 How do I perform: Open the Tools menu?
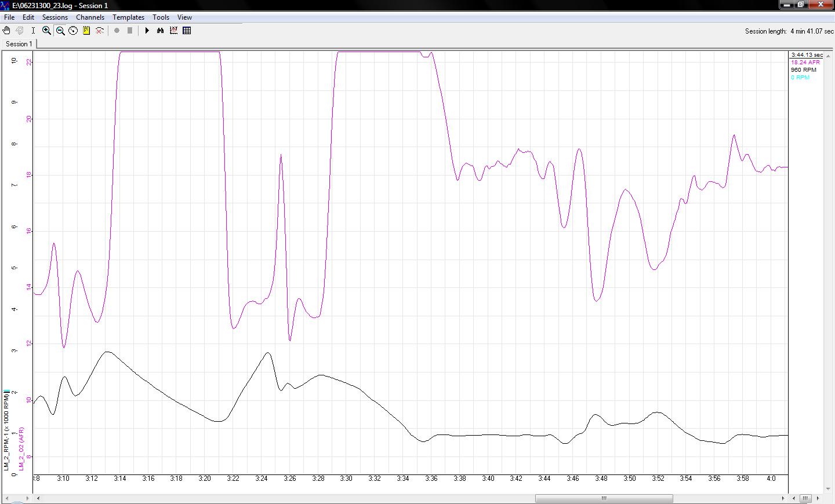161,17
